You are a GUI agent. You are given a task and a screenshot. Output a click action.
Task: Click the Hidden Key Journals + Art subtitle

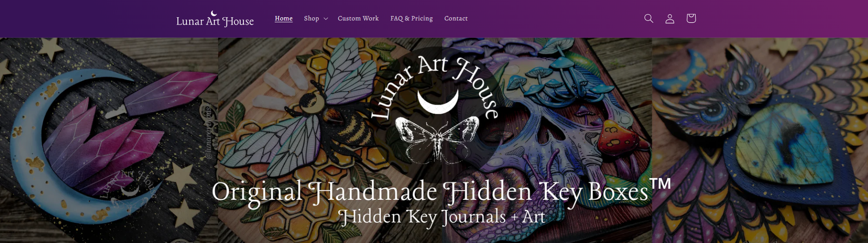[x=441, y=217]
